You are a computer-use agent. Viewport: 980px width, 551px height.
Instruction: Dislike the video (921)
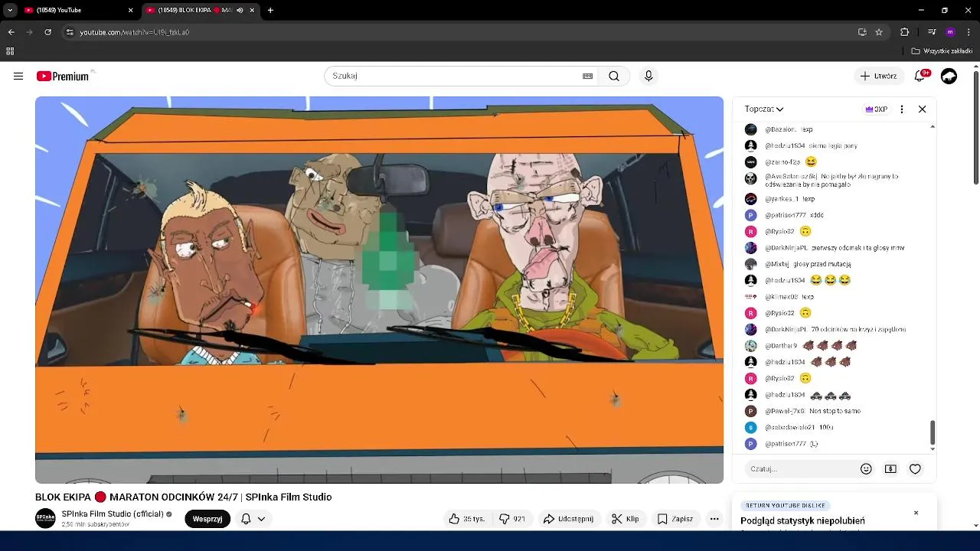point(512,519)
